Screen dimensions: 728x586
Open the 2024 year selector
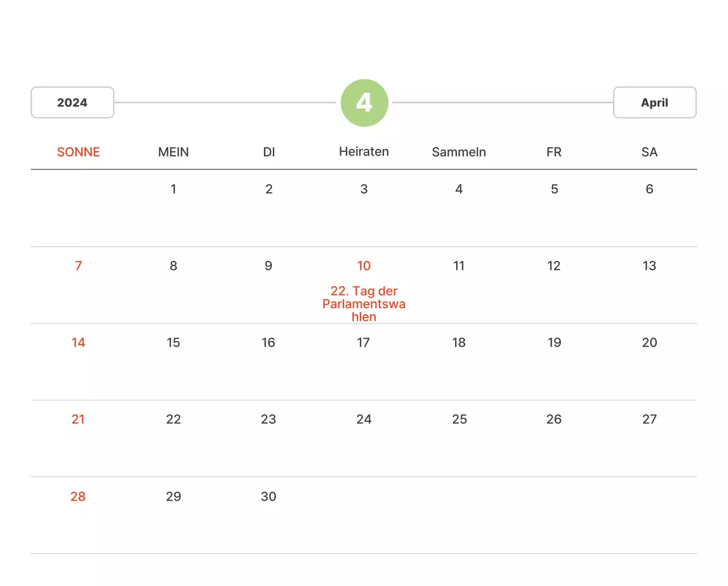(72, 103)
